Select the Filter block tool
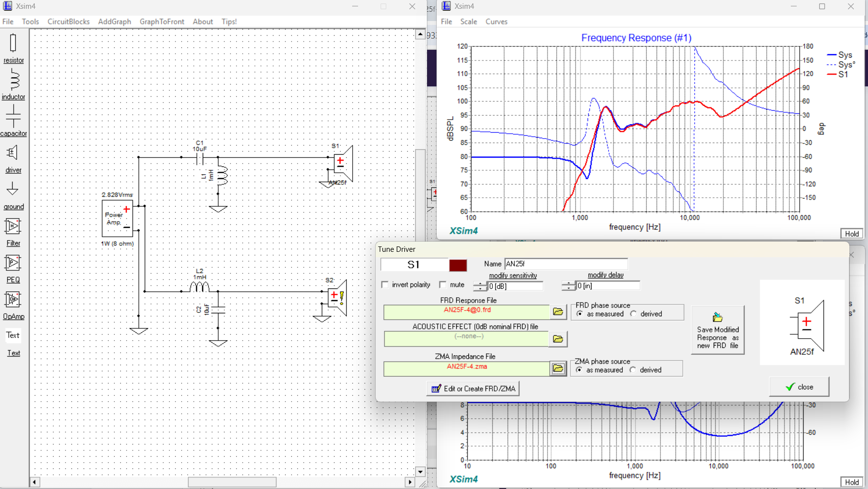Image resolution: width=868 pixels, height=489 pixels. coord(13,232)
